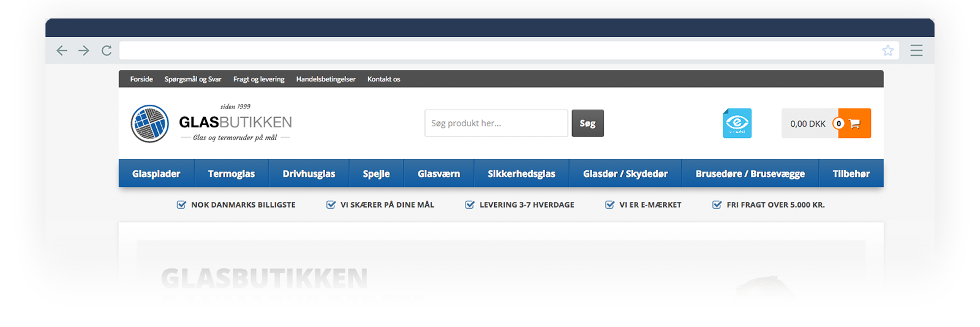Screen dimensions: 980x327
Task: Open Handelsbetingelser page
Action: click(326, 79)
